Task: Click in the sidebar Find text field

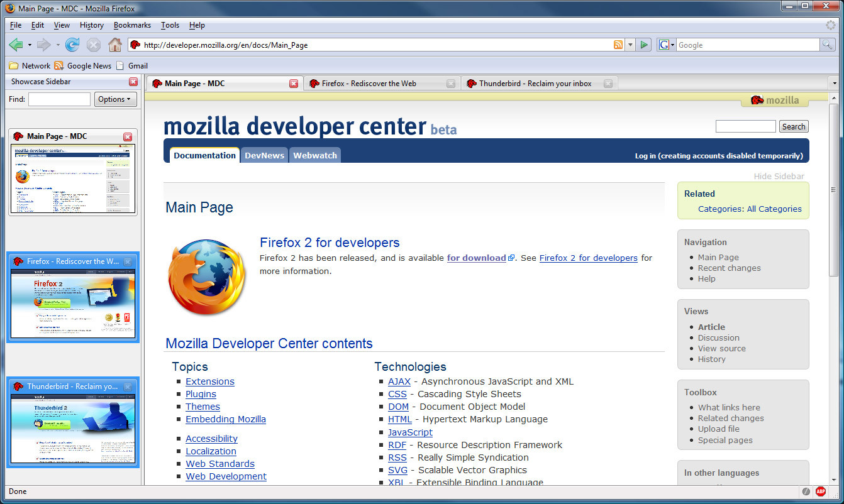Action: 59,99
